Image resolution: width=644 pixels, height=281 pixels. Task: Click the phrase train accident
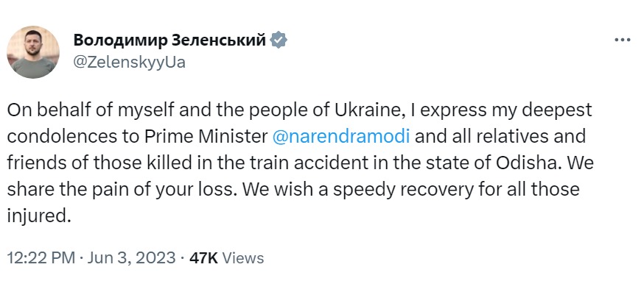tap(312, 163)
